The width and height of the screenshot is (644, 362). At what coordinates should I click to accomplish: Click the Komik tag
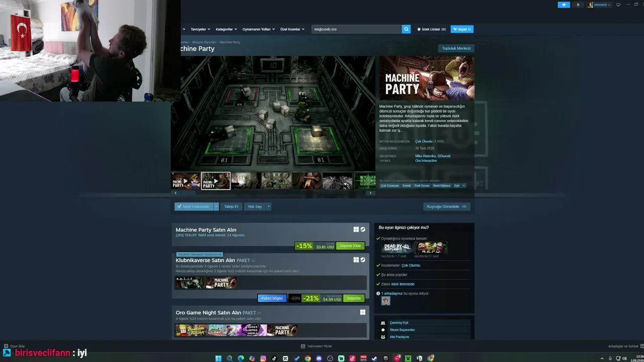(x=407, y=186)
